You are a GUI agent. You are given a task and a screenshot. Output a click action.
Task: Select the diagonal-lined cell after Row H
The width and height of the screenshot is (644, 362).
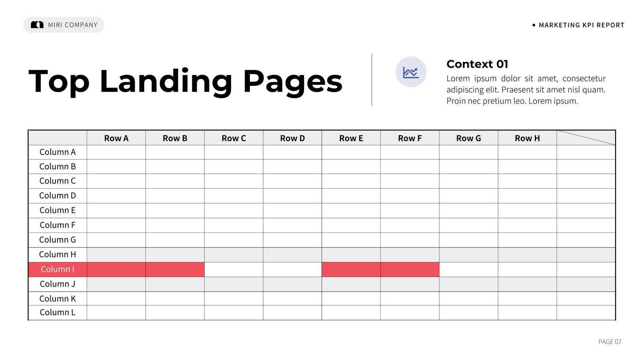[586, 138]
